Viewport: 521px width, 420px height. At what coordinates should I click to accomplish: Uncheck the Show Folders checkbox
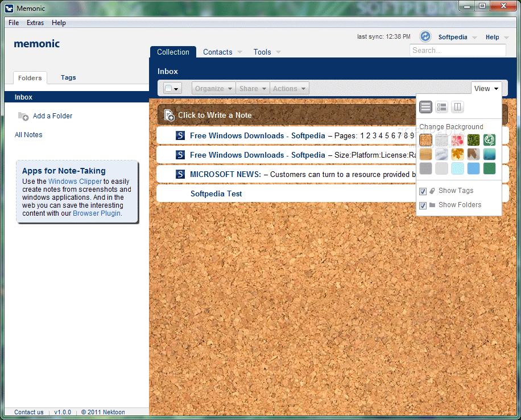(x=423, y=205)
